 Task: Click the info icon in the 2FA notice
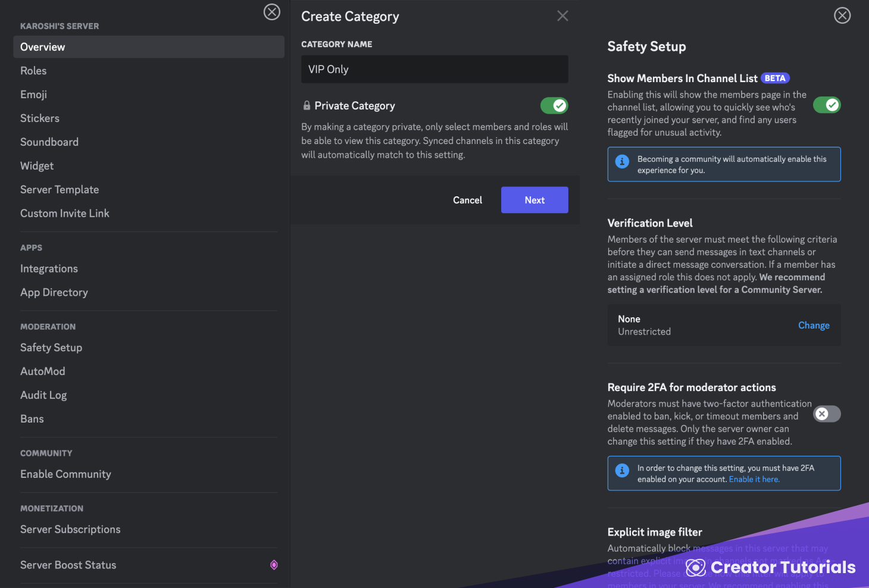coord(622,470)
